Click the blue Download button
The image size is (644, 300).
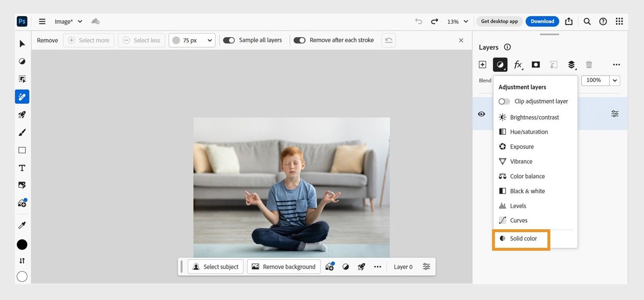[542, 21]
